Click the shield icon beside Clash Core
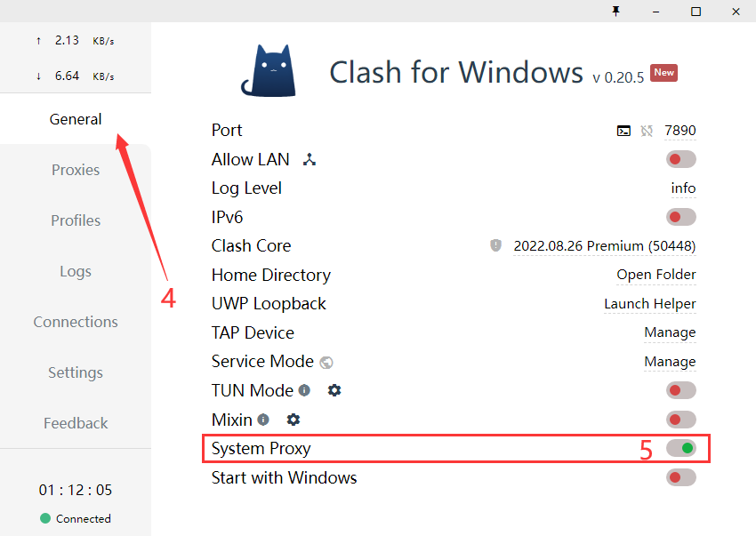The height and width of the screenshot is (536, 756). (496, 245)
